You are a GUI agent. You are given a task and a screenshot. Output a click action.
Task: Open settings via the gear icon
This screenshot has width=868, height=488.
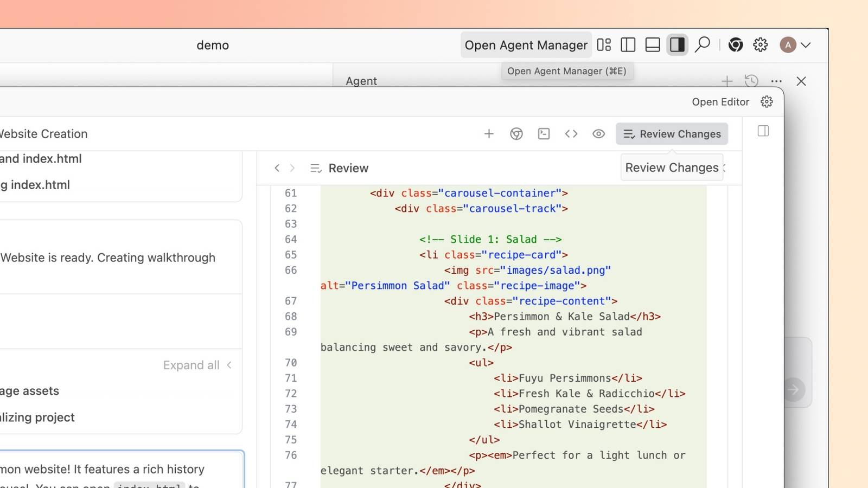pyautogui.click(x=760, y=44)
